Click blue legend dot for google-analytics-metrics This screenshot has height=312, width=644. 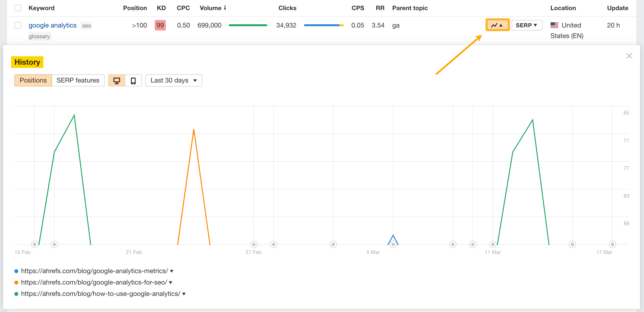tap(16, 271)
